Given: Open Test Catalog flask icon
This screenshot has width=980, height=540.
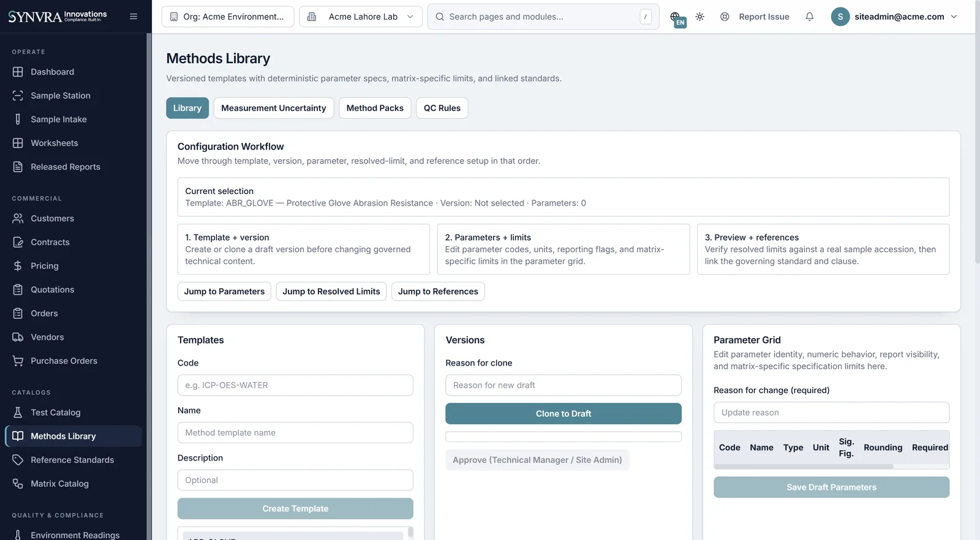Looking at the screenshot, I should pyautogui.click(x=18, y=413).
